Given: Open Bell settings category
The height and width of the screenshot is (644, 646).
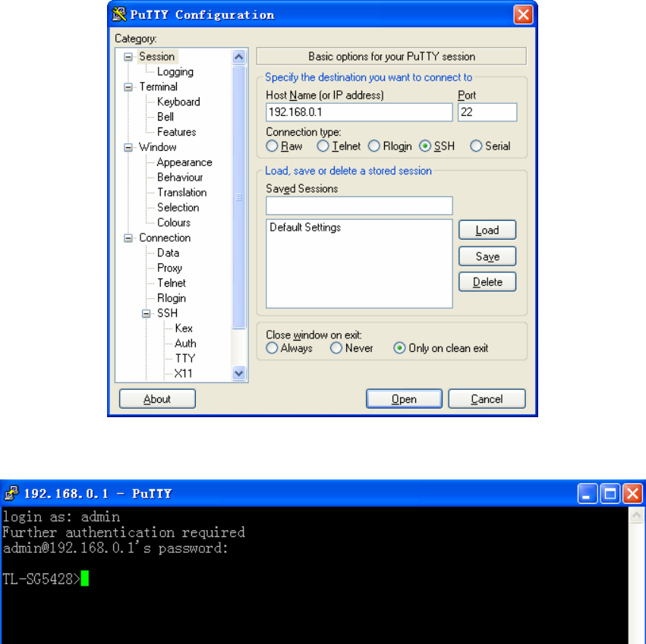Looking at the screenshot, I should point(165,117).
